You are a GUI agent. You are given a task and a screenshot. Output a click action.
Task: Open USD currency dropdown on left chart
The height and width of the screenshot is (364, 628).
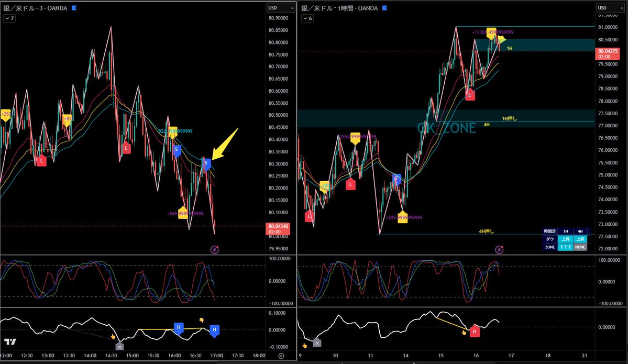pos(281,8)
